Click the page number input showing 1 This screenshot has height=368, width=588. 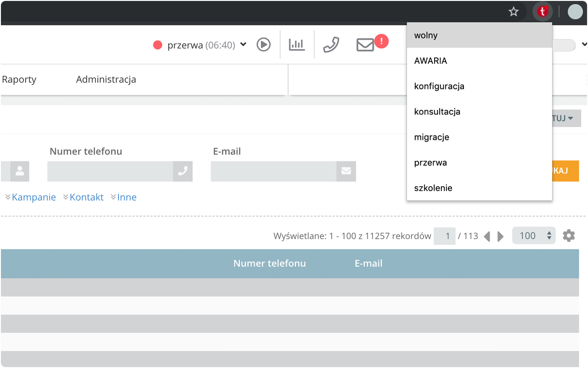(445, 236)
